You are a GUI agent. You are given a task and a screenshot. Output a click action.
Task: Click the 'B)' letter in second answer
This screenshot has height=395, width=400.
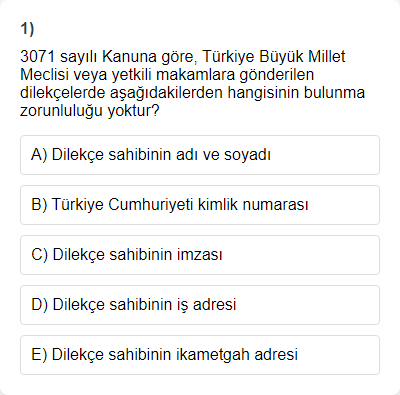coord(39,205)
